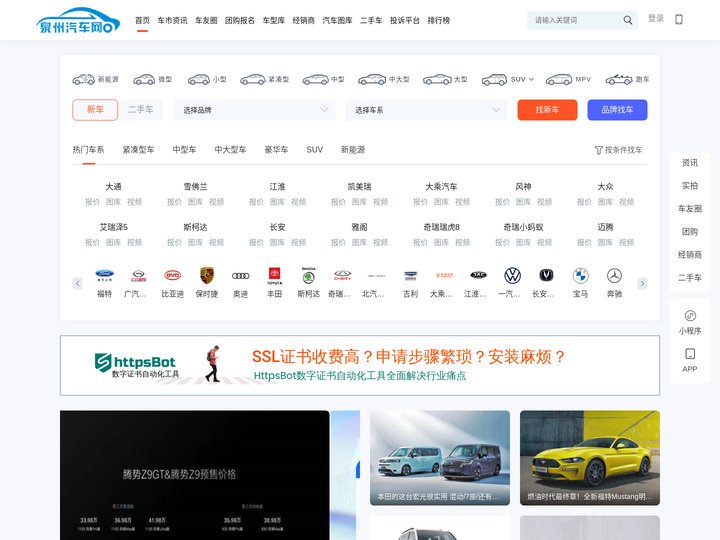Open the 排行榜 nav item

[x=439, y=20]
